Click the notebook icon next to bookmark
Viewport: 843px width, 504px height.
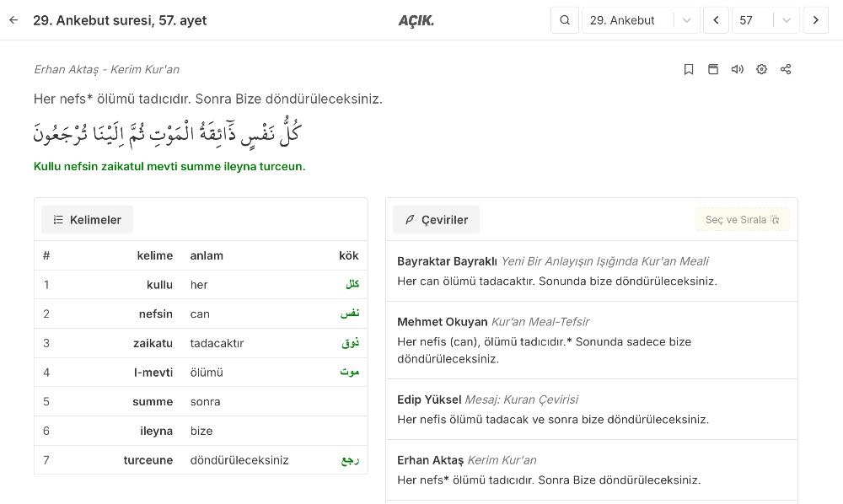coord(713,69)
